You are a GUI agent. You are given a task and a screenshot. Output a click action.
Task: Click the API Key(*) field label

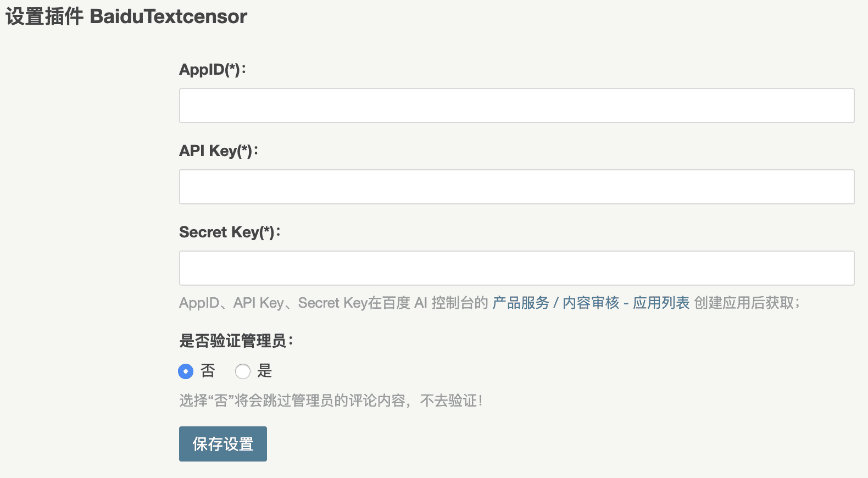(218, 150)
